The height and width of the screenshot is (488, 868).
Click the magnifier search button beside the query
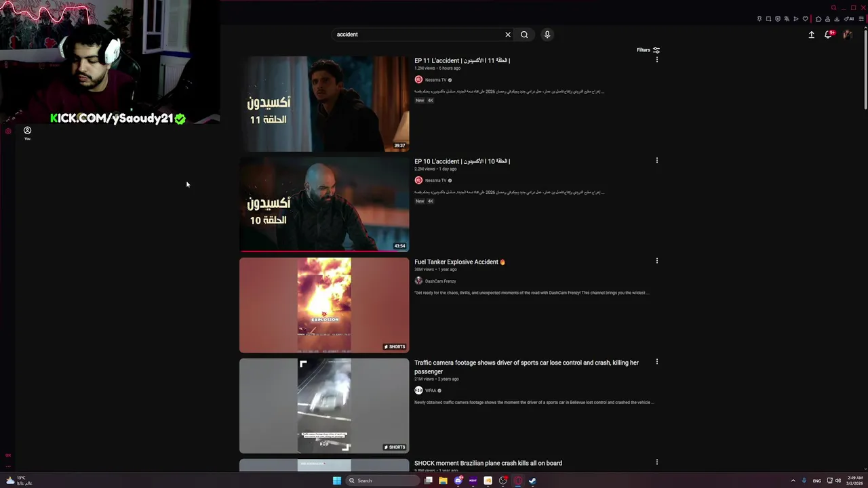click(x=524, y=35)
